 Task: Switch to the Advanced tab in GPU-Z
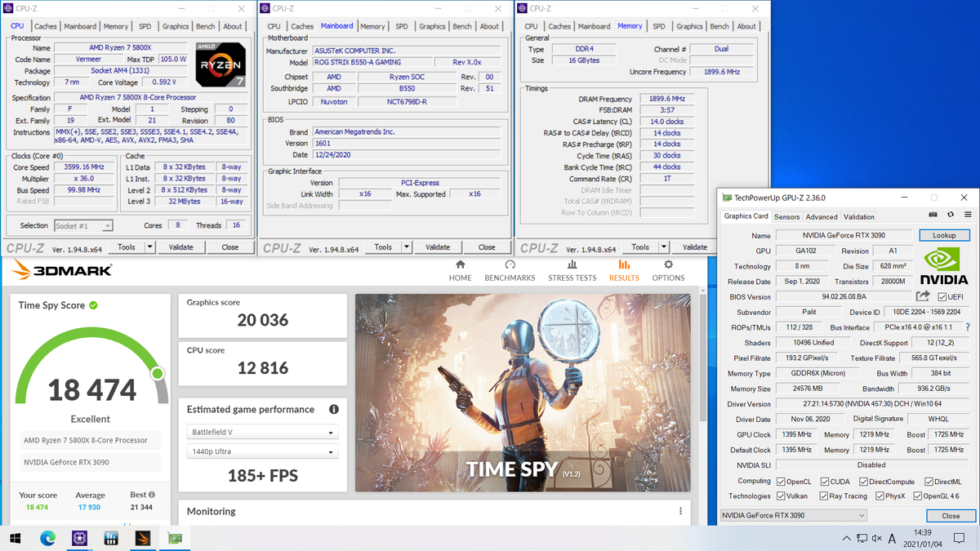[x=822, y=217]
